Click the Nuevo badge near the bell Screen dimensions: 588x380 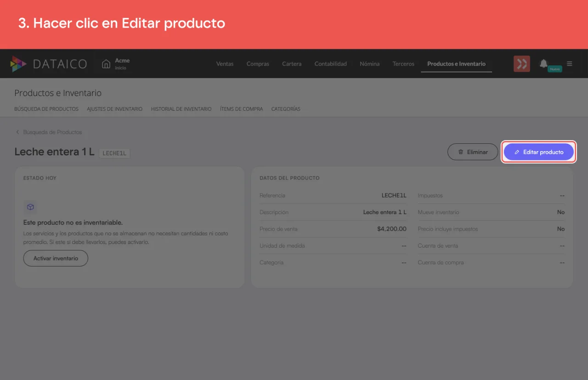pos(555,69)
